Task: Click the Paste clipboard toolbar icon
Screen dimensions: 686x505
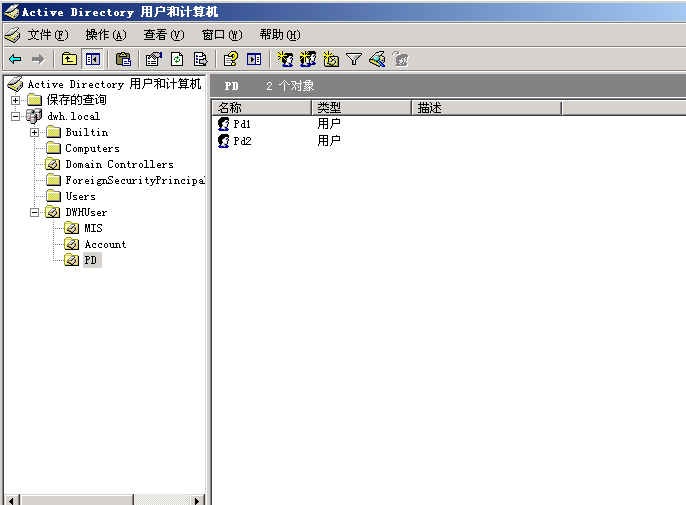Action: coord(123,59)
